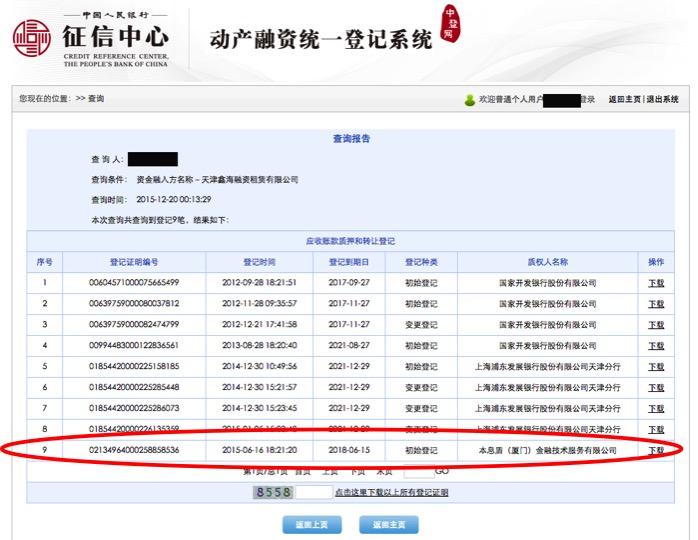Click 下载 for row 4 registration
698x540 pixels.
click(656, 346)
